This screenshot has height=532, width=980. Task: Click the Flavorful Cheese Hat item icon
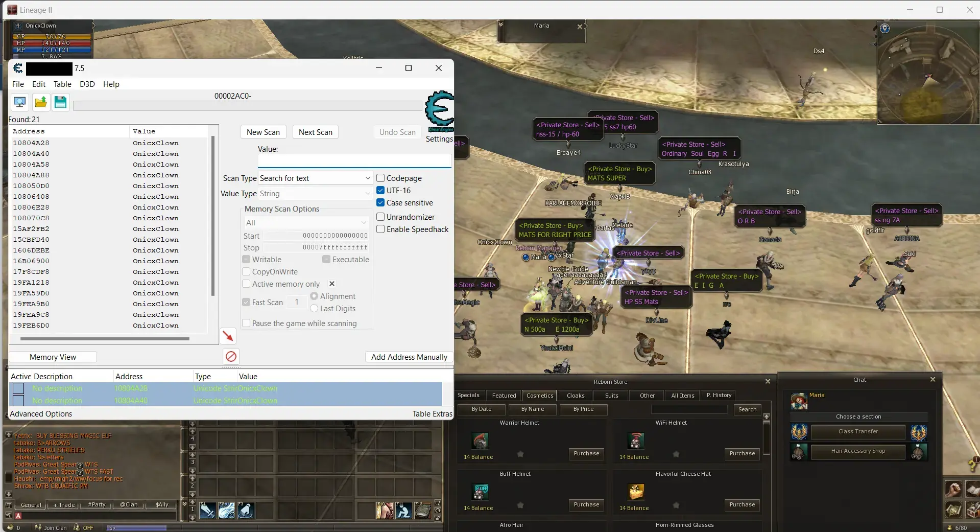(636, 492)
